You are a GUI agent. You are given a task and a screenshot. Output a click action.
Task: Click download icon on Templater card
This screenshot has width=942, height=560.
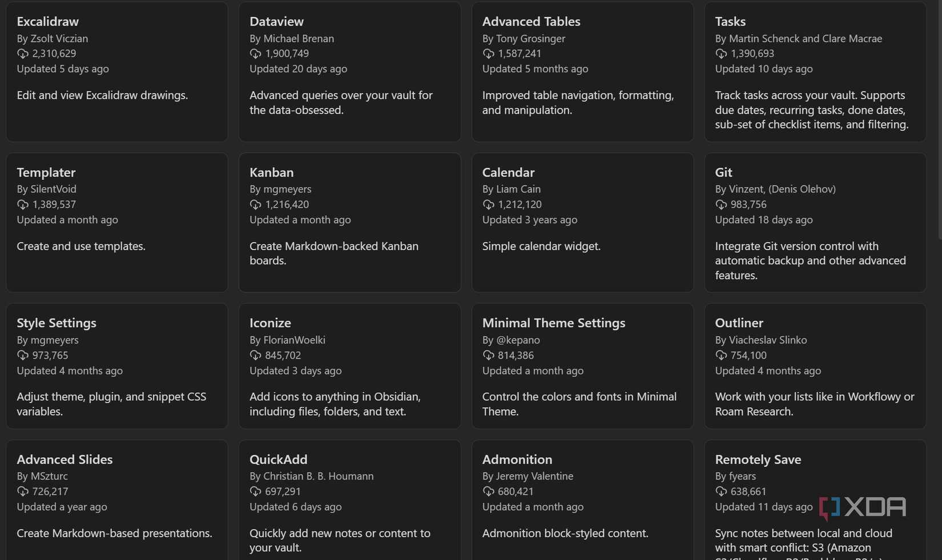click(x=23, y=204)
